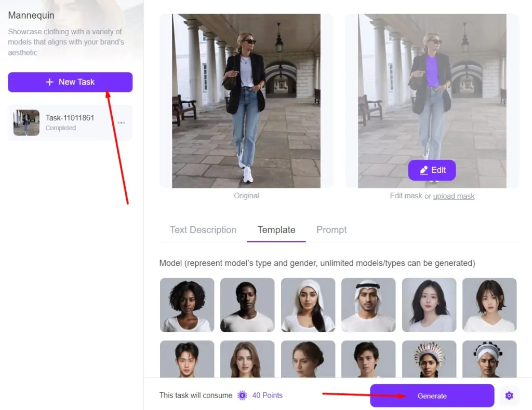Select the short-haired Asian female model
532x410 pixels.
(489, 305)
